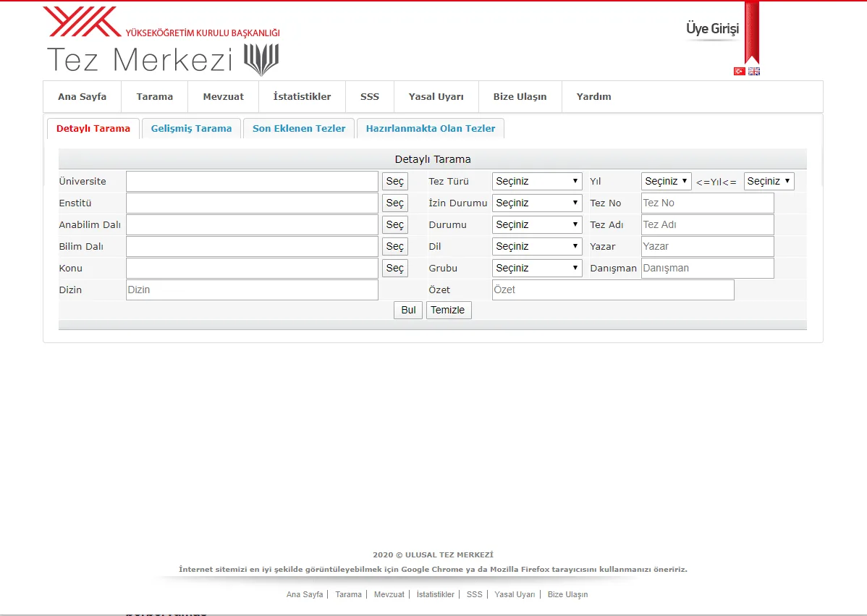Screen dimensions: 867x616
Task: Click the Özet input field
Action: click(x=613, y=290)
